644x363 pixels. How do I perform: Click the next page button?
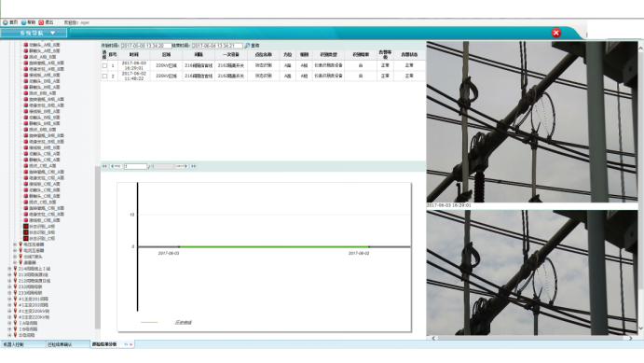pyautogui.click(x=182, y=166)
